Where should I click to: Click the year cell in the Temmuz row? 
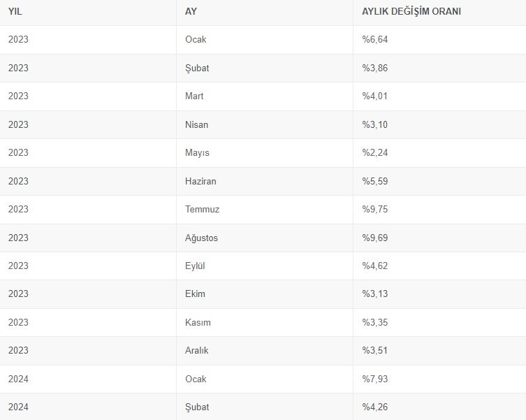[x=18, y=209]
